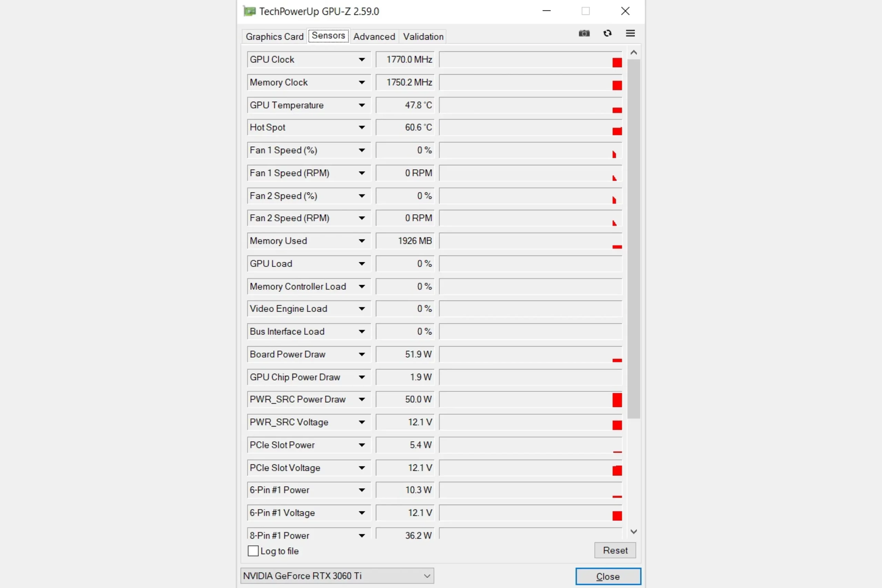Go to the Validation tab
882x588 pixels.
coord(423,37)
